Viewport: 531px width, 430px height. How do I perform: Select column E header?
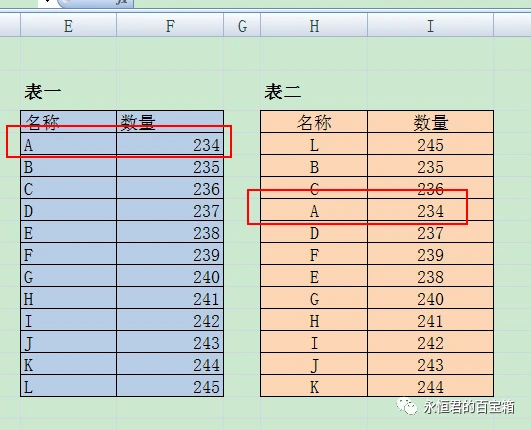tap(68, 25)
